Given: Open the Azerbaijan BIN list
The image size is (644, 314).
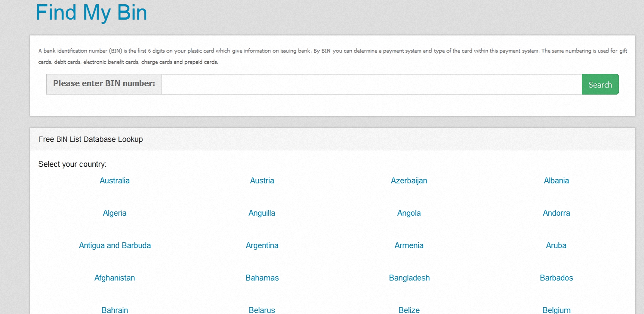Looking at the screenshot, I should click(409, 181).
